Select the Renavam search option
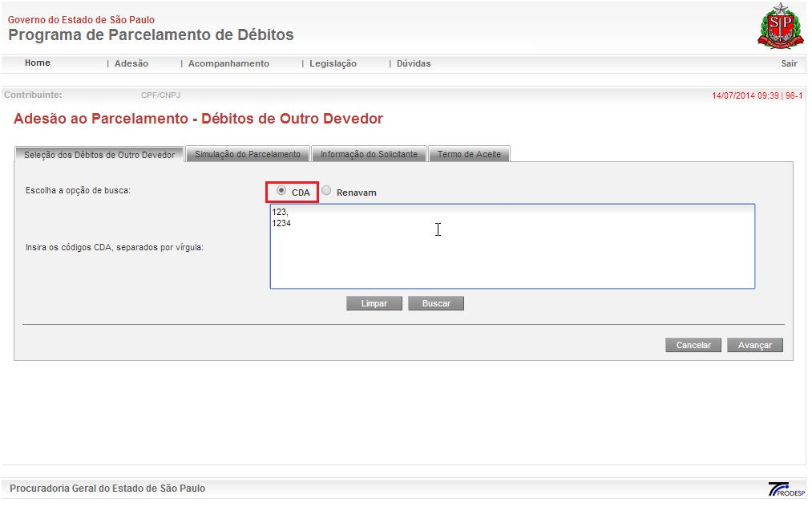This screenshot has height=507, width=812. (326, 191)
